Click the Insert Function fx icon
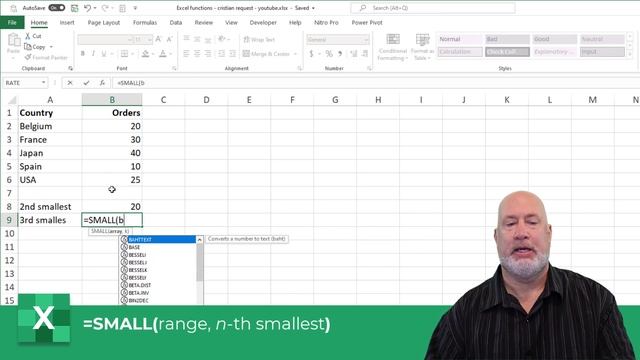This screenshot has height=360, width=640. (102, 83)
